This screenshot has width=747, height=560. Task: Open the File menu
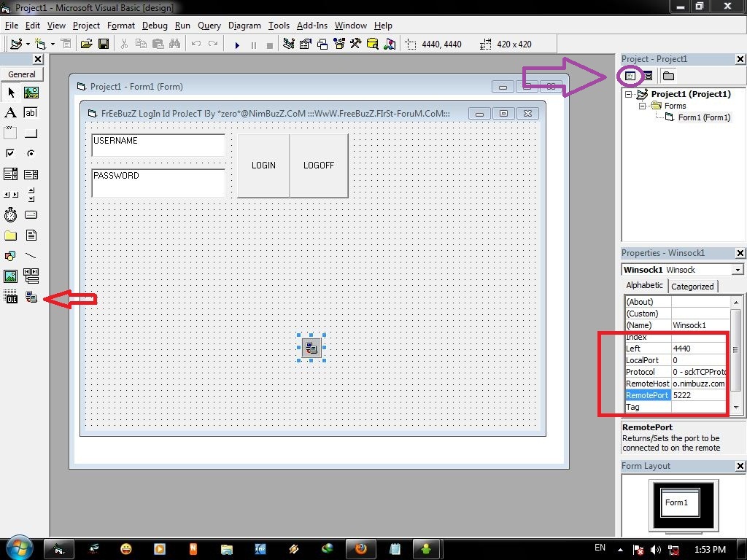[12, 26]
